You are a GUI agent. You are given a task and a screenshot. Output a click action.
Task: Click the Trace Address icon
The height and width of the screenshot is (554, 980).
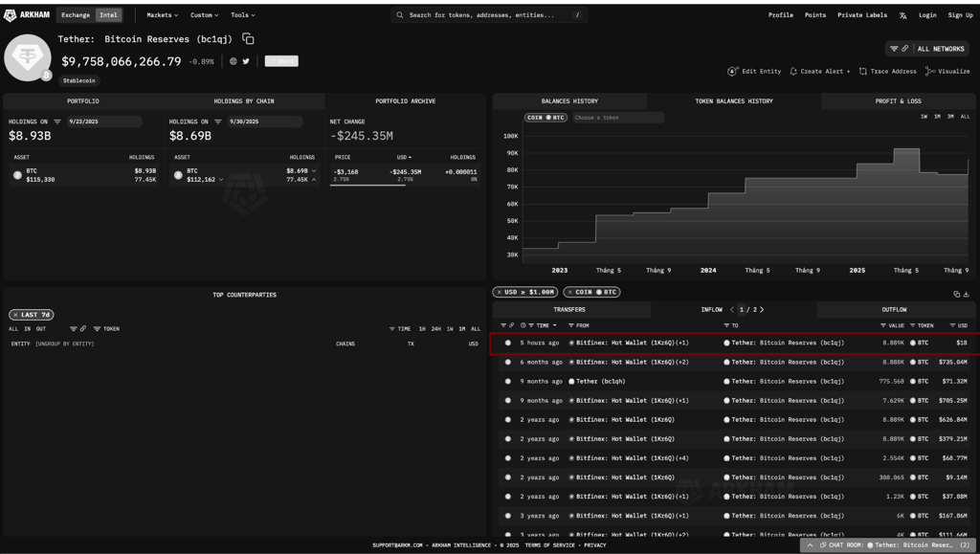click(862, 71)
